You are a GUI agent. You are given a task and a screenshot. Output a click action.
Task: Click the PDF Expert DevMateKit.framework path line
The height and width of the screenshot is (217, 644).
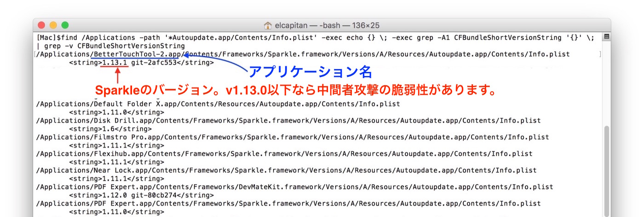(x=294, y=187)
